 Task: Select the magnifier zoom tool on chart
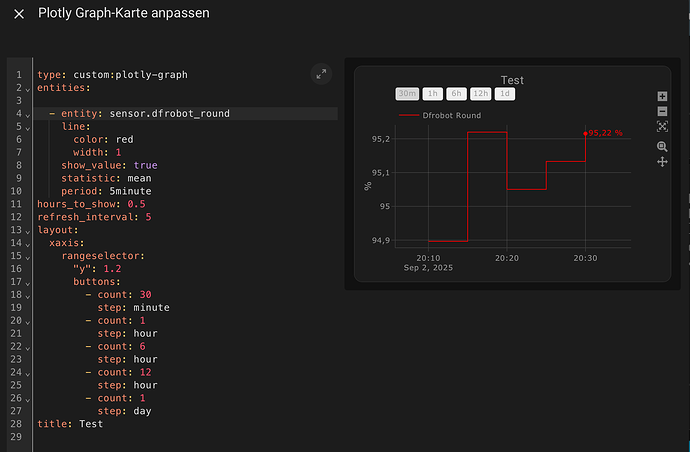[x=662, y=146]
